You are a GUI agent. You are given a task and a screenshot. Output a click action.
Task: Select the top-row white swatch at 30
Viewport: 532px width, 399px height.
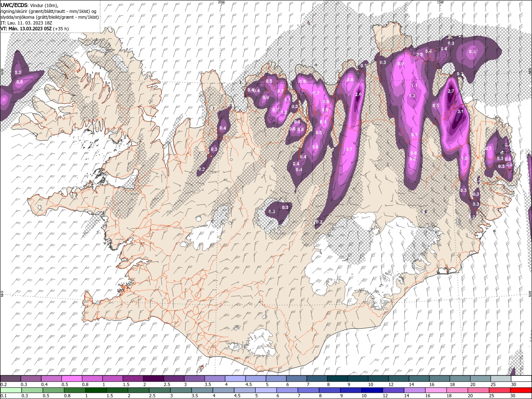click(x=521, y=379)
